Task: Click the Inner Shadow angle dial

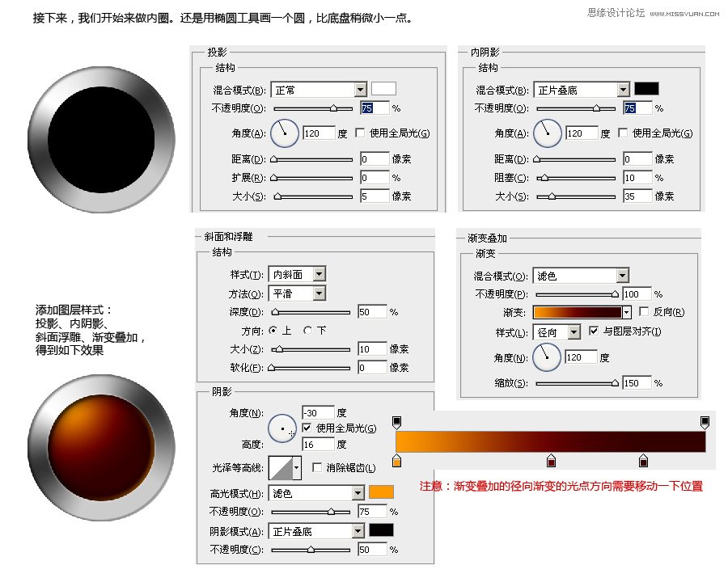Action: tap(548, 133)
